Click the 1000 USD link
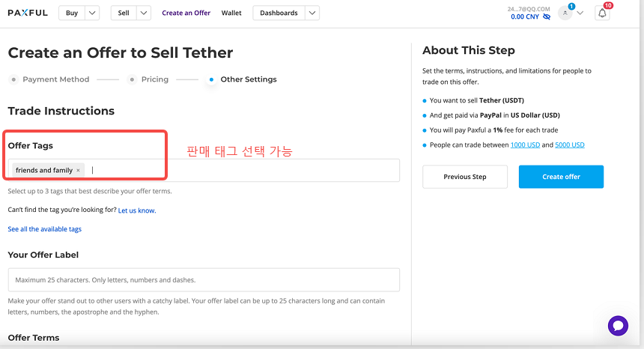This screenshot has width=644, height=349. tap(525, 145)
